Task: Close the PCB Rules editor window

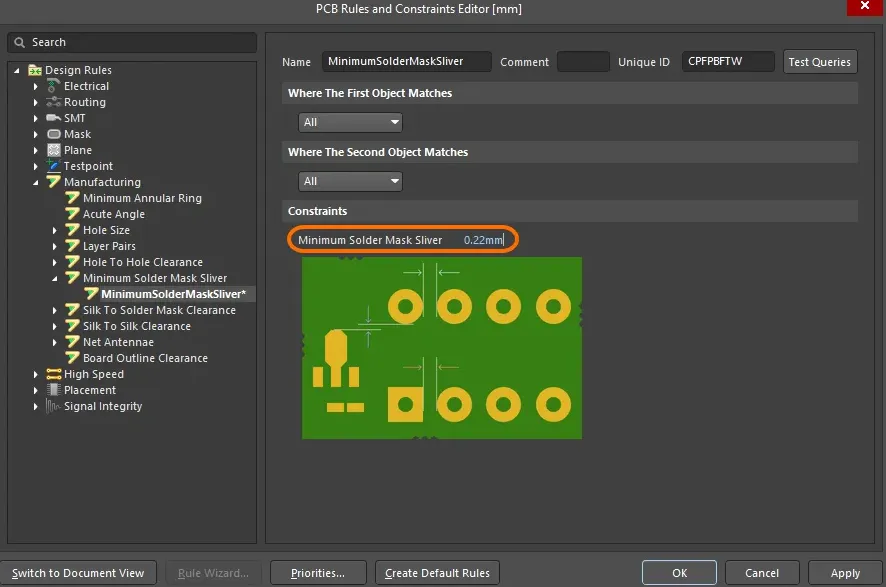Action: point(865,6)
